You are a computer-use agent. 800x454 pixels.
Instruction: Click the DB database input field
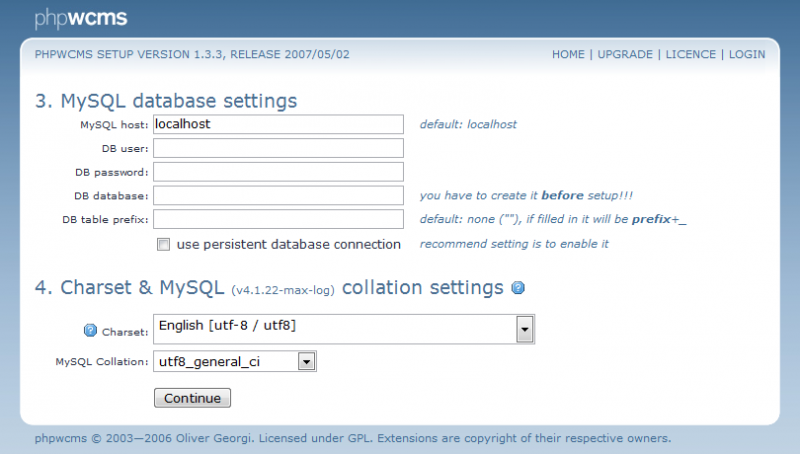pos(278,195)
